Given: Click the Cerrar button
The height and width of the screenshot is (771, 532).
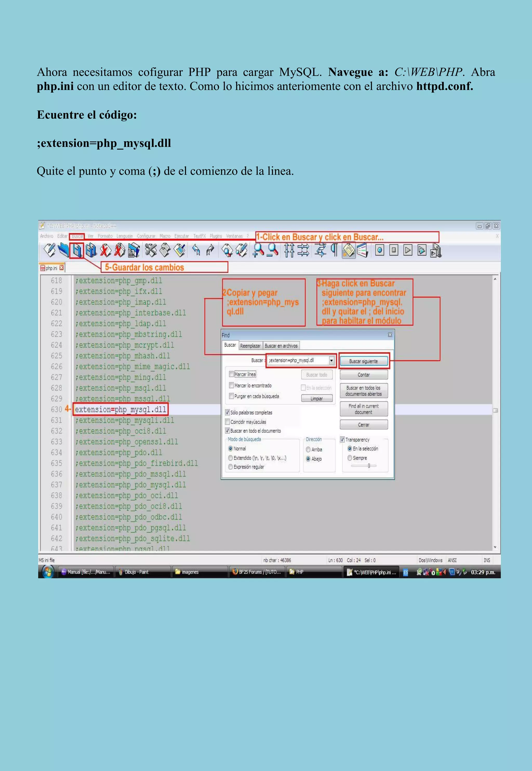Looking at the screenshot, I should (364, 425).
